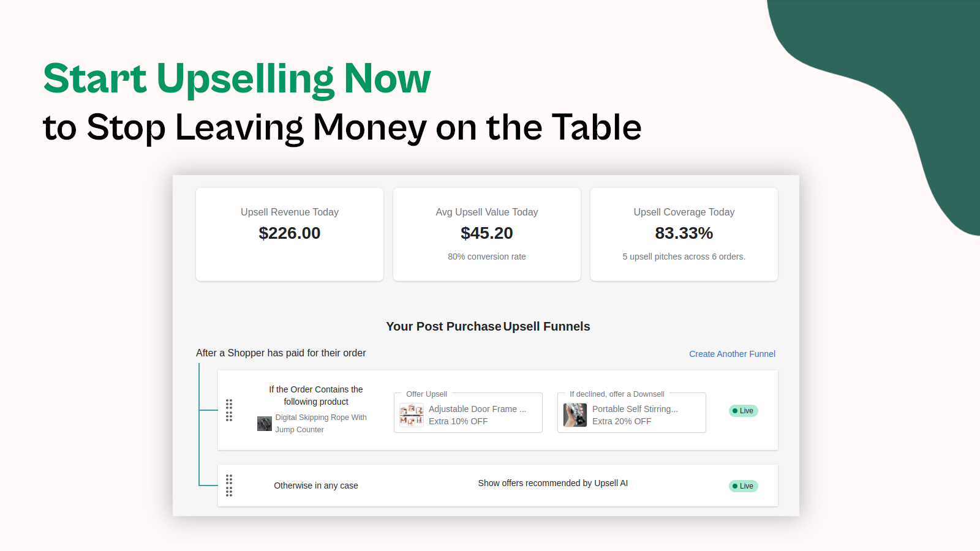This screenshot has height=551, width=980.
Task: Click the Create Another Funnel link
Action: [x=732, y=354]
